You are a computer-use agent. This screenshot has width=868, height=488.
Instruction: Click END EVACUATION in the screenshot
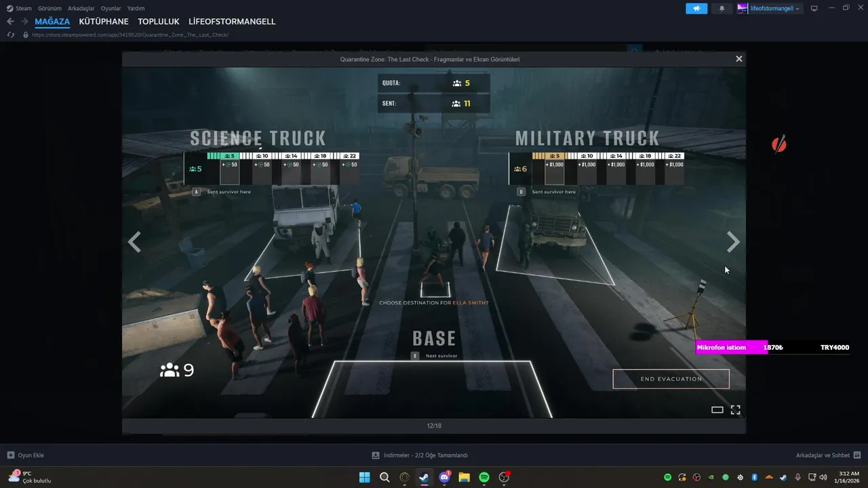click(671, 379)
